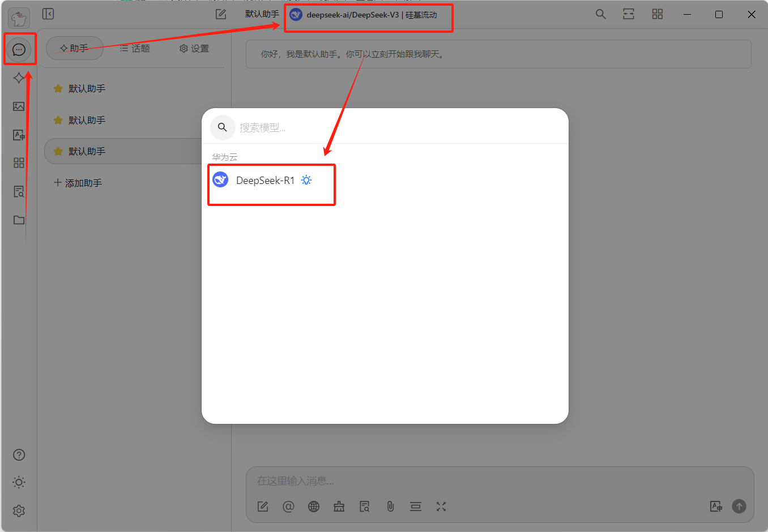This screenshot has height=532, width=768.
Task: Click the translate icon beside send button
Action: click(716, 507)
